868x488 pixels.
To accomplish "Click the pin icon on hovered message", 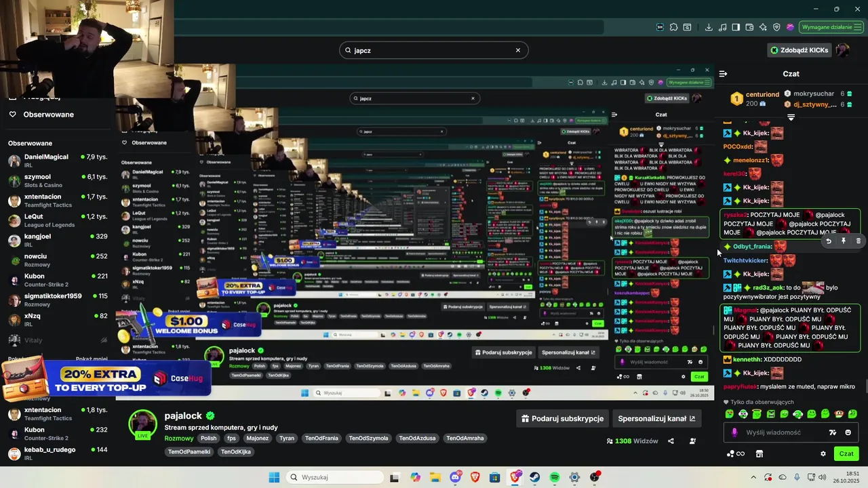I will (844, 241).
